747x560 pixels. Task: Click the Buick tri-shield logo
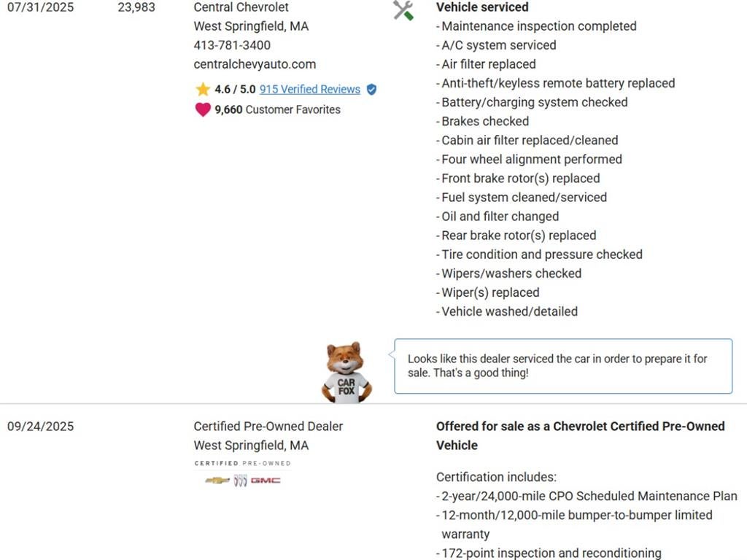[240, 481]
